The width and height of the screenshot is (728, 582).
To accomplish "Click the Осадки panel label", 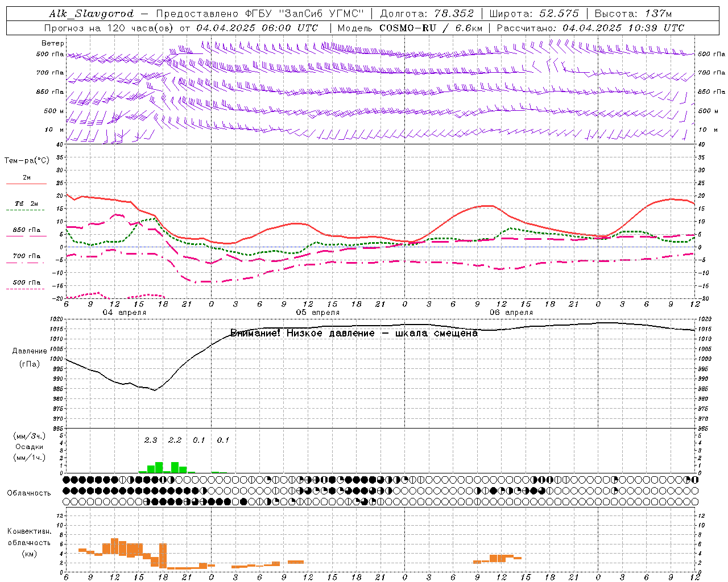I will tap(30, 447).
